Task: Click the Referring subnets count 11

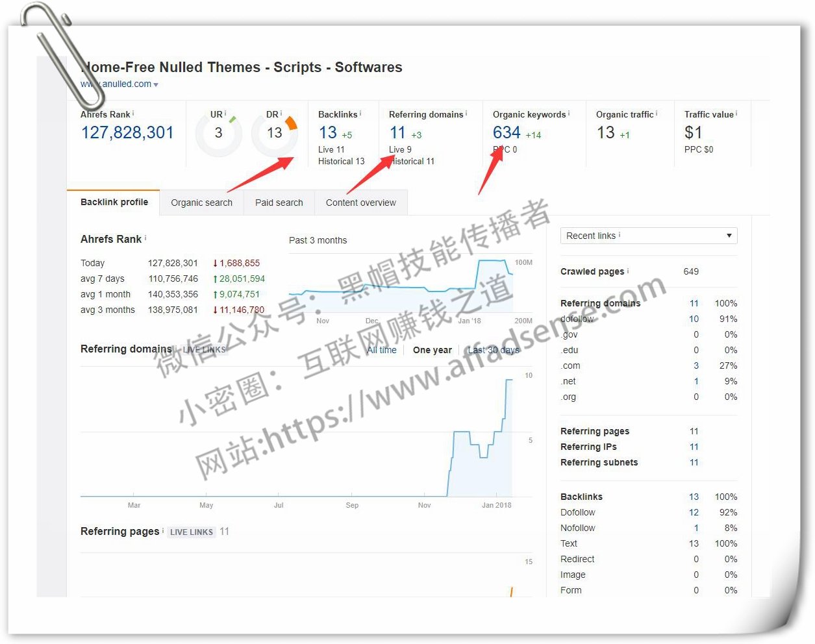Action: coord(694,462)
